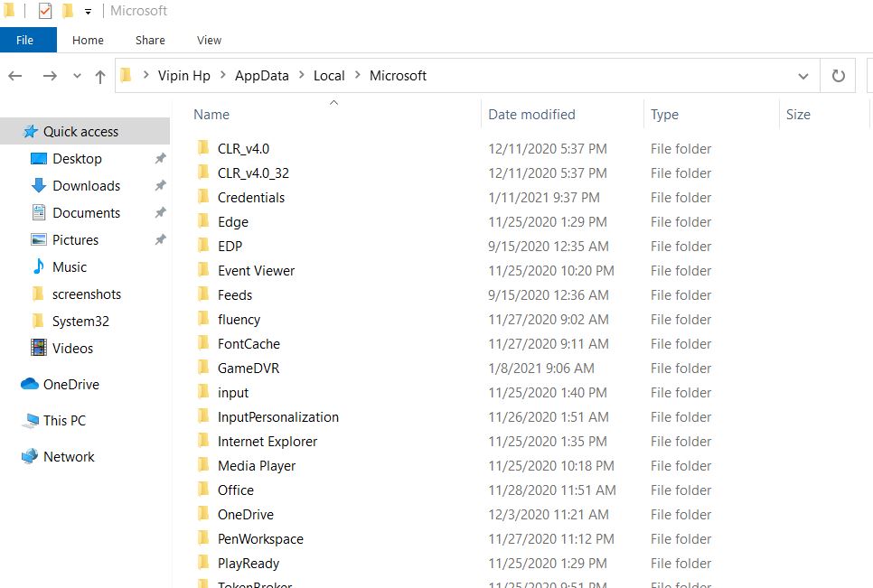The height and width of the screenshot is (588, 873).
Task: Click AppData in the address breadcrumb
Action: [262, 76]
